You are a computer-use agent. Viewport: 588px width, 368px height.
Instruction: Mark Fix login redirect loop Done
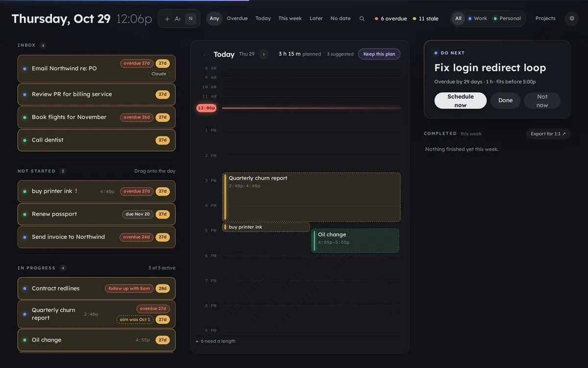[x=505, y=101]
